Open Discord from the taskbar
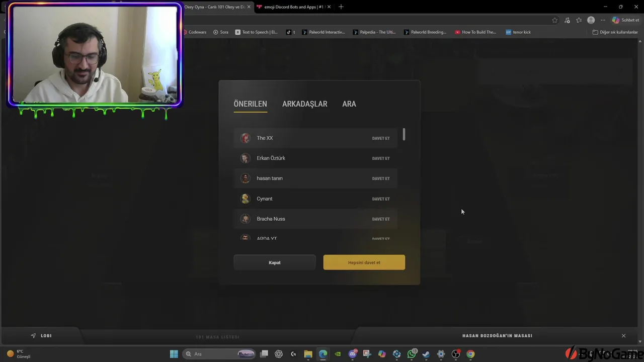The width and height of the screenshot is (644, 362). tap(353, 354)
